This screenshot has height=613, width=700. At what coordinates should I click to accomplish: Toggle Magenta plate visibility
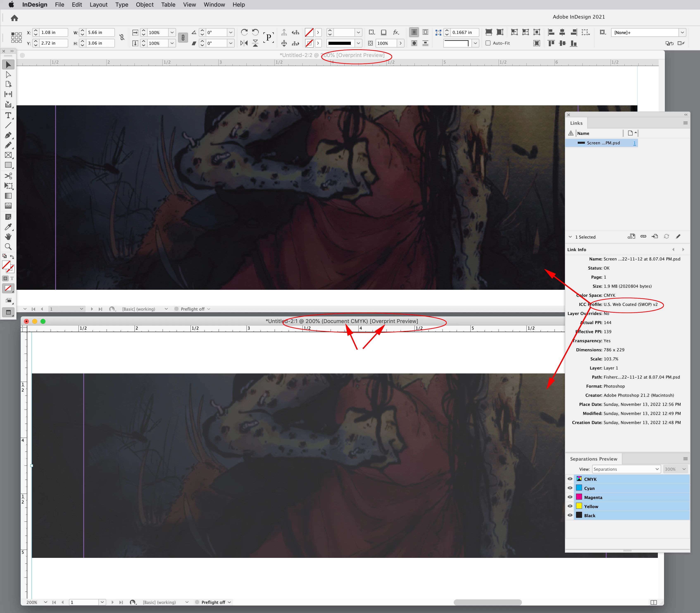[570, 497]
